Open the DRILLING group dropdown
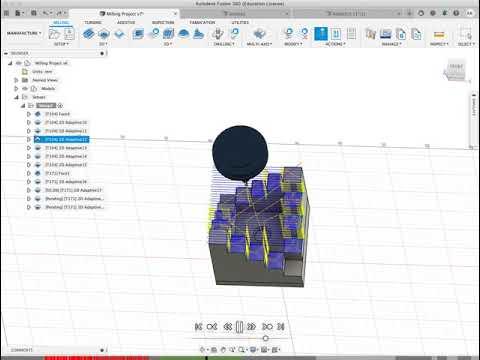The width and height of the screenshot is (480, 360). [x=224, y=44]
